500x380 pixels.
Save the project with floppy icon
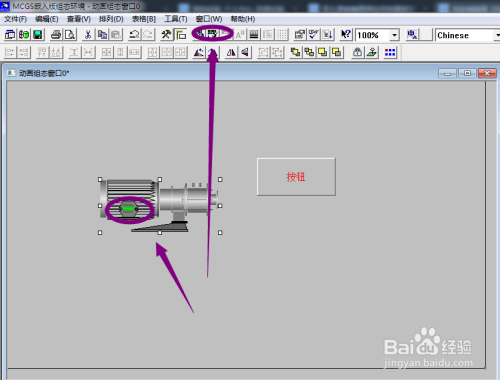pos(38,34)
